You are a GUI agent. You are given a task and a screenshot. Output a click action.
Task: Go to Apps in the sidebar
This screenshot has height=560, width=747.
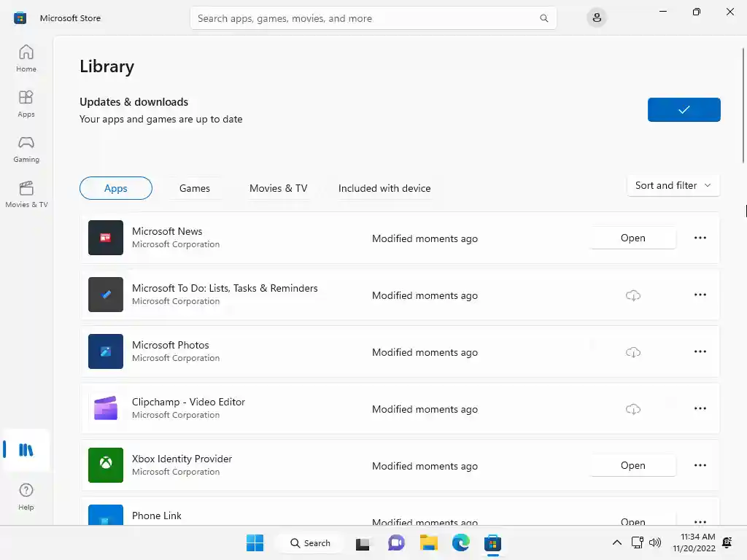[x=26, y=104]
